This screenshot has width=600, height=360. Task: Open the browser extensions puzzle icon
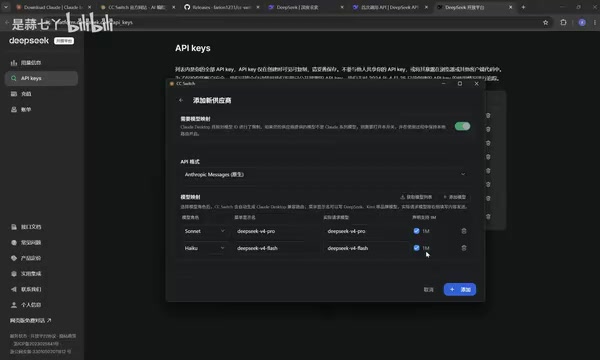[x=563, y=23]
